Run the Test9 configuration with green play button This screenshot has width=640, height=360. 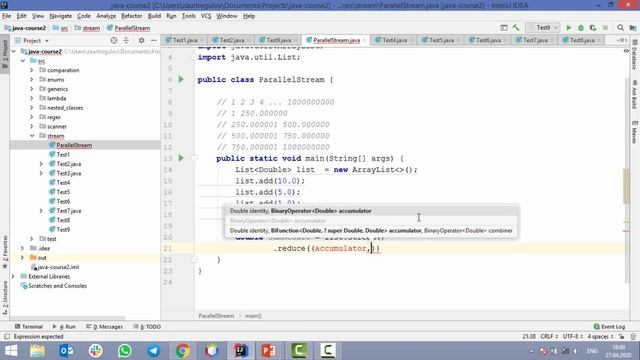point(568,28)
